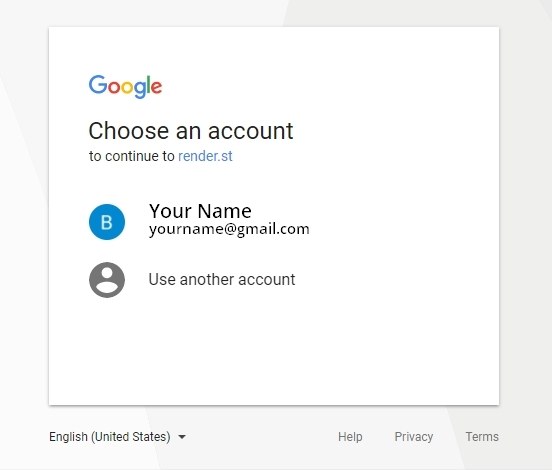Viewport: 552px width, 470px height.
Task: Click the Choose an account heading
Action: 191,131
